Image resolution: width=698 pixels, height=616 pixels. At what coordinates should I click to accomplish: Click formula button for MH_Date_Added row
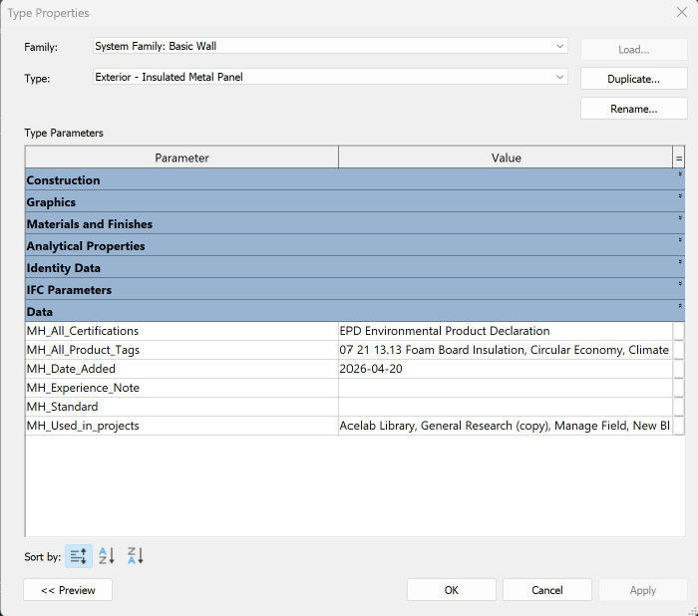pos(678,369)
